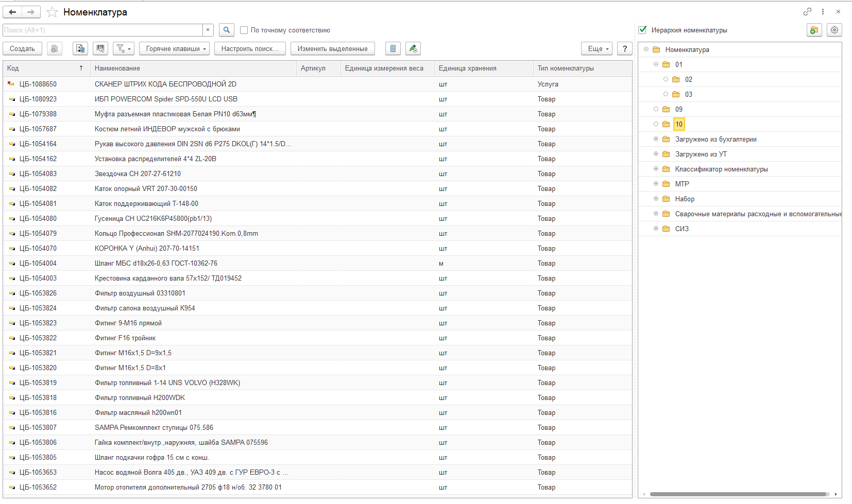This screenshot has width=852, height=504.
Task: Click the get link chain icon
Action: 807,11
